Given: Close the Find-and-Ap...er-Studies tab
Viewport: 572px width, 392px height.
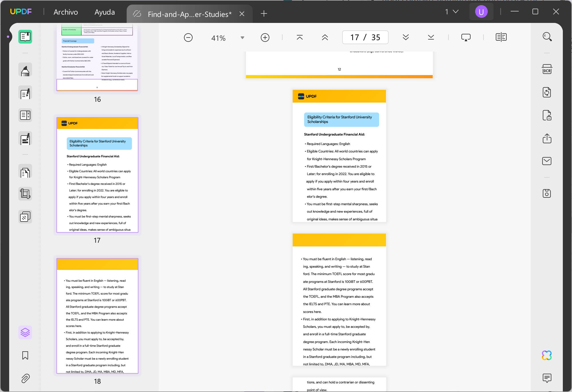Looking at the screenshot, I should coord(242,14).
